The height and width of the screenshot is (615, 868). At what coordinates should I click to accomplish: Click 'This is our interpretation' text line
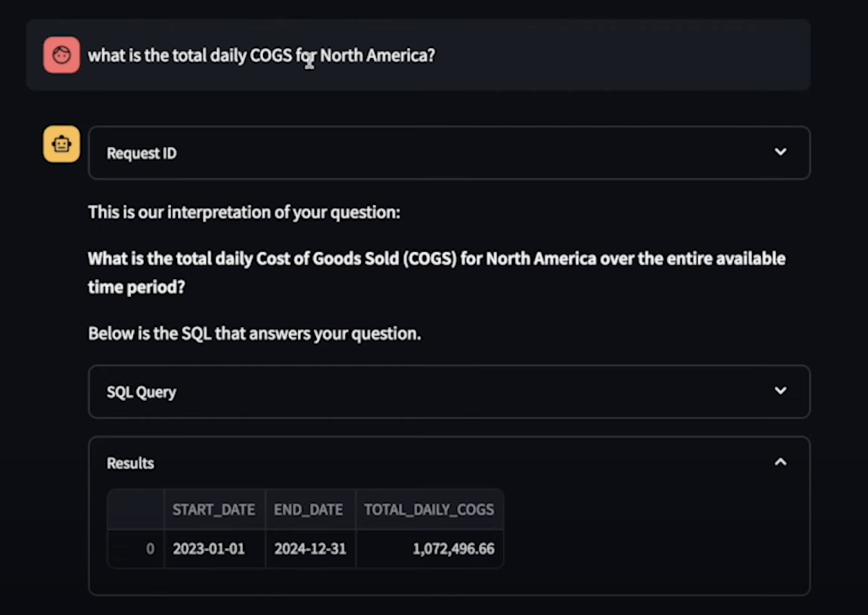pos(244,213)
